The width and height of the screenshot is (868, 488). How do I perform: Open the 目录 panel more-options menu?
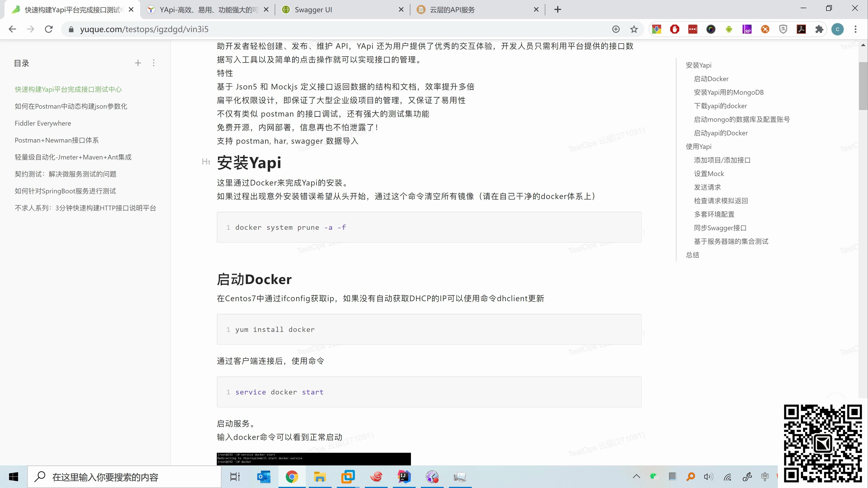point(154,63)
